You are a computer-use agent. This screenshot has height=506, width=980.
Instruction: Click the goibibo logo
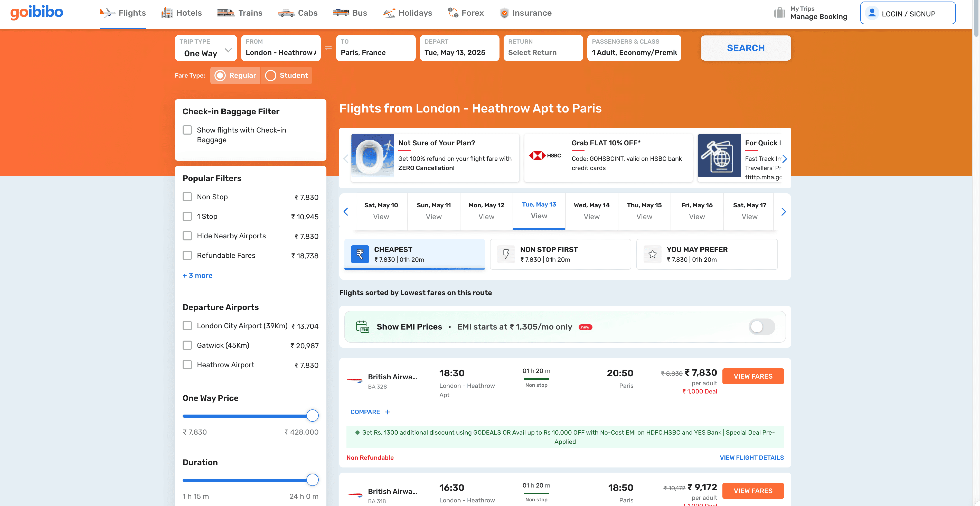(36, 13)
